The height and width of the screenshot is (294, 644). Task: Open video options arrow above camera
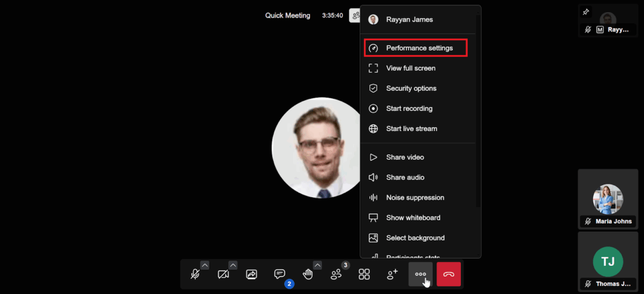233,265
